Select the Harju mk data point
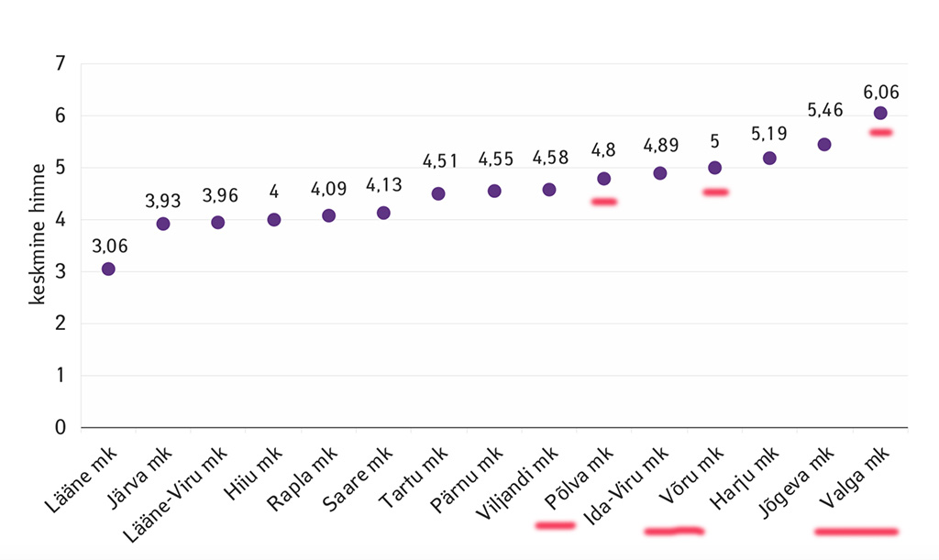The height and width of the screenshot is (560, 939). coord(769,158)
